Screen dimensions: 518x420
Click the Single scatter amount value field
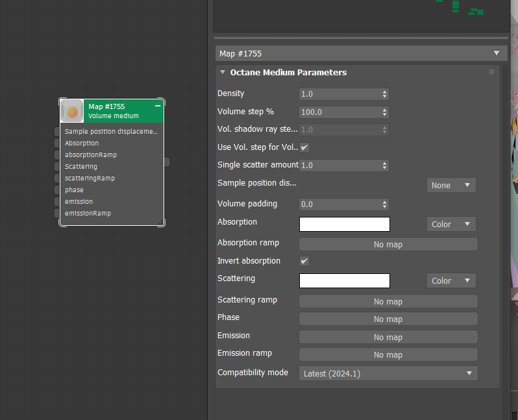tap(340, 166)
